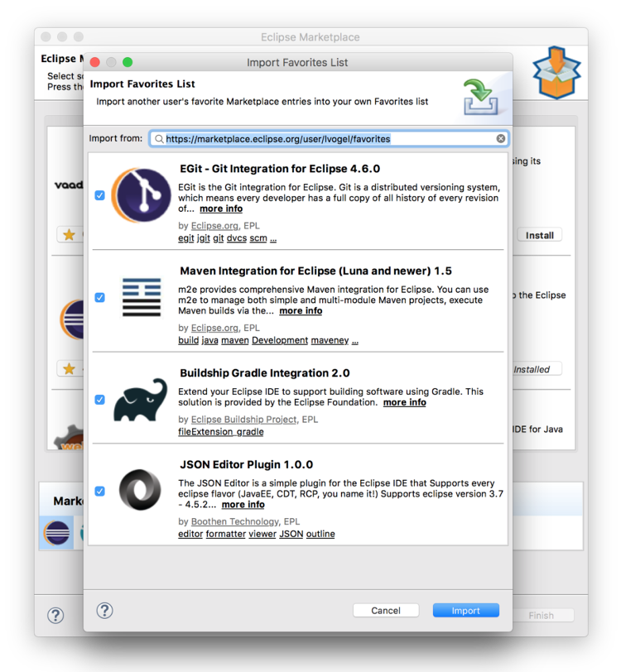Click the outline tag link
The width and height of the screenshot is (621, 672).
click(320, 534)
